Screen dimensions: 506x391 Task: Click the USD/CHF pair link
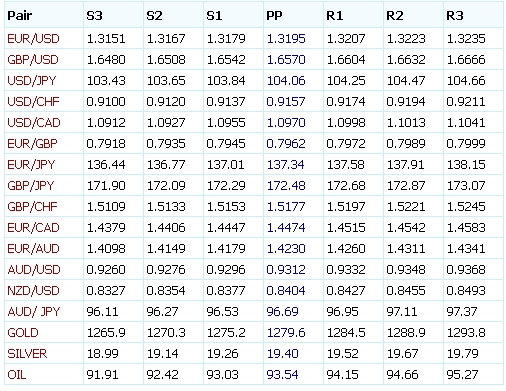33,102
